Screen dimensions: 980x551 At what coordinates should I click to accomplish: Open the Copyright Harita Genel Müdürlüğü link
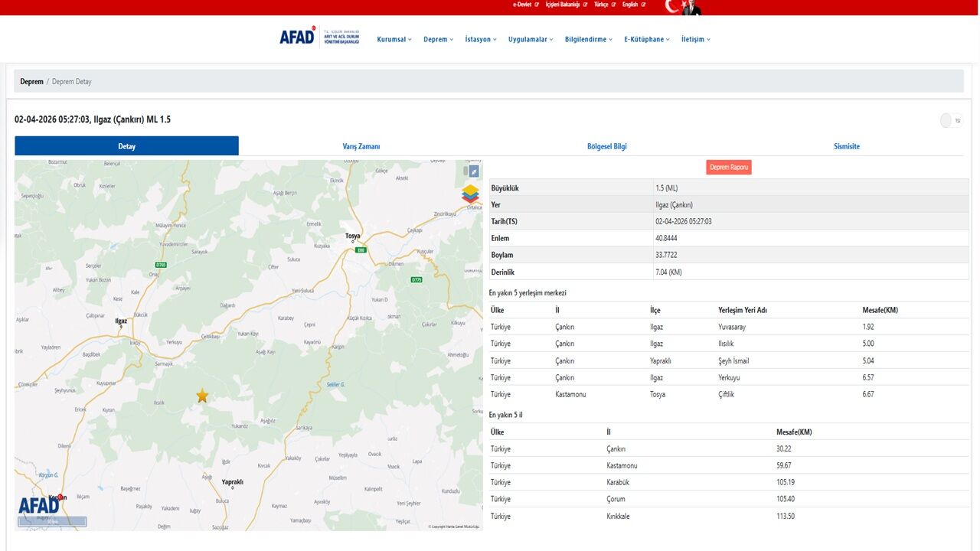(452, 526)
